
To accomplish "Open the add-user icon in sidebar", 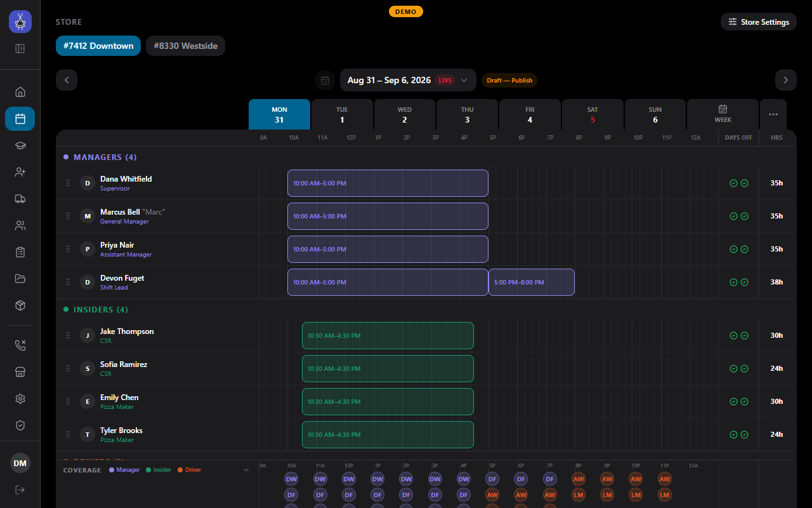I will 20,172.
